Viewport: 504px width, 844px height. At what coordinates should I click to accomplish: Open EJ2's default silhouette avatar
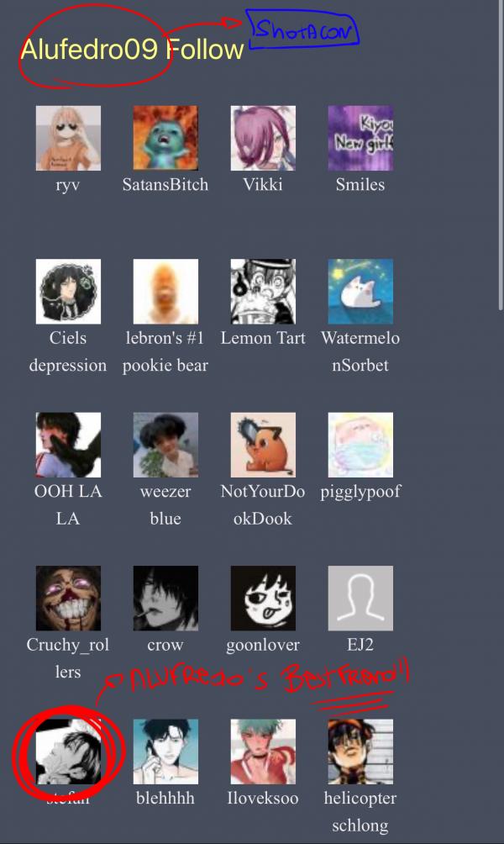tap(360, 599)
